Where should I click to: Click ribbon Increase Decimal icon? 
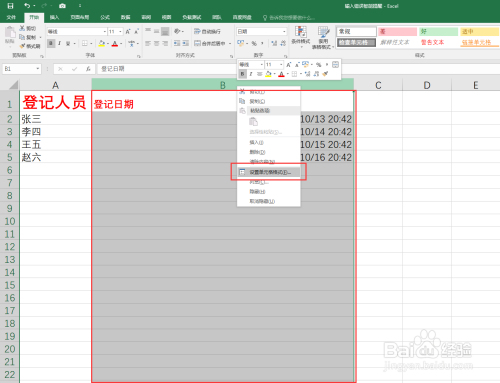[x=274, y=43]
